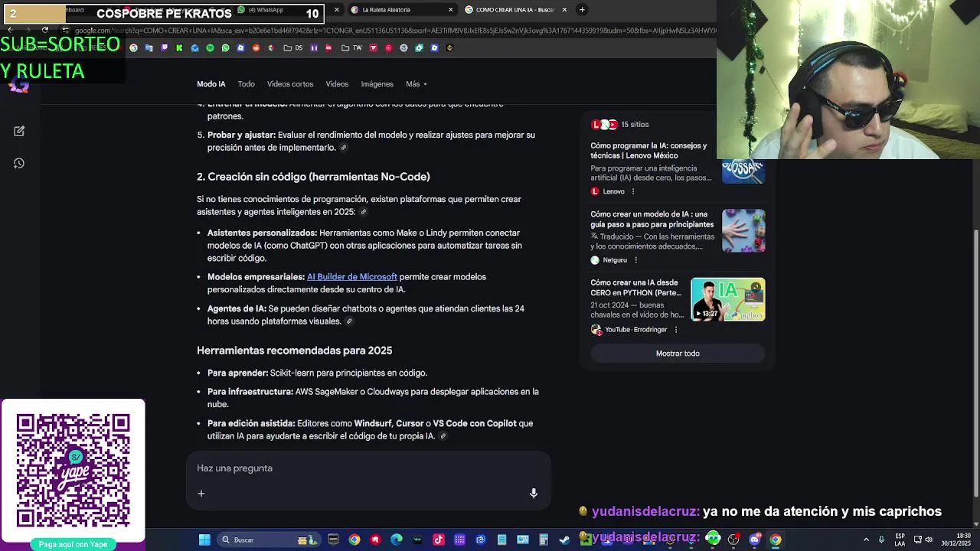Click the Netguru article thumbnail

point(743,230)
